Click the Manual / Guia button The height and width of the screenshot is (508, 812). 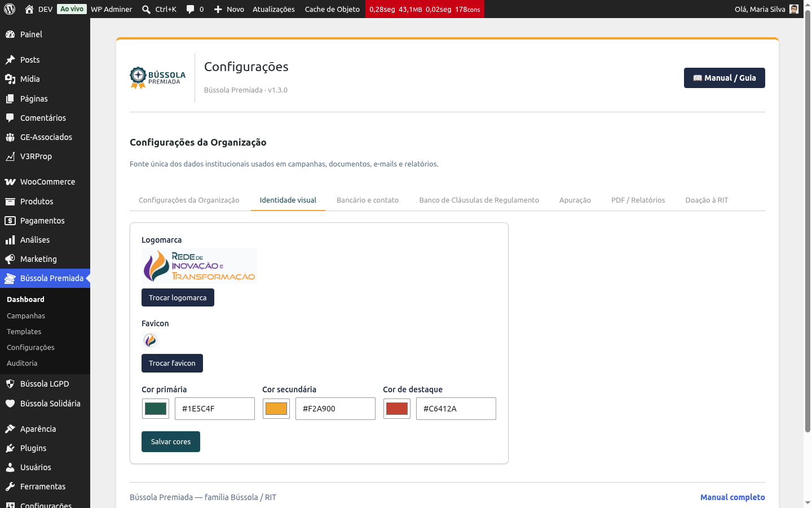click(x=725, y=78)
